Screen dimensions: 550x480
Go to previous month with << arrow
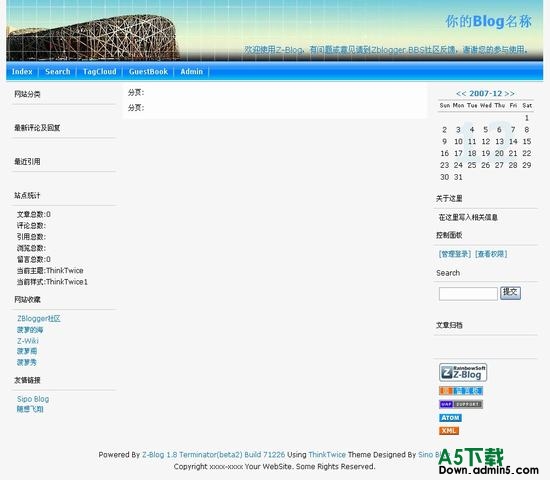[x=461, y=94]
